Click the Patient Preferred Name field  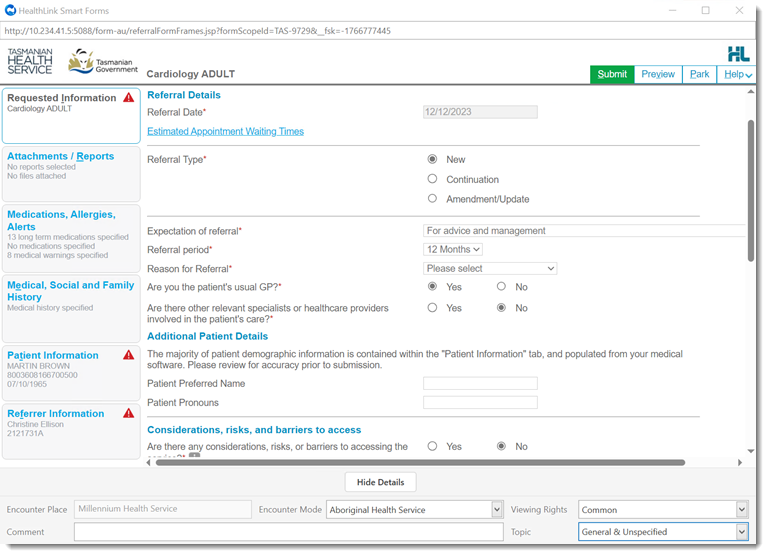tap(480, 383)
